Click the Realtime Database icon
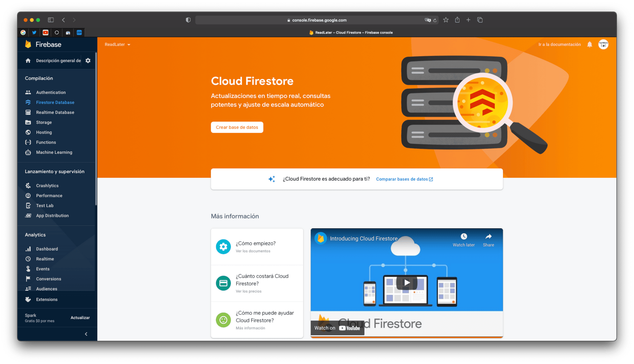 click(28, 112)
